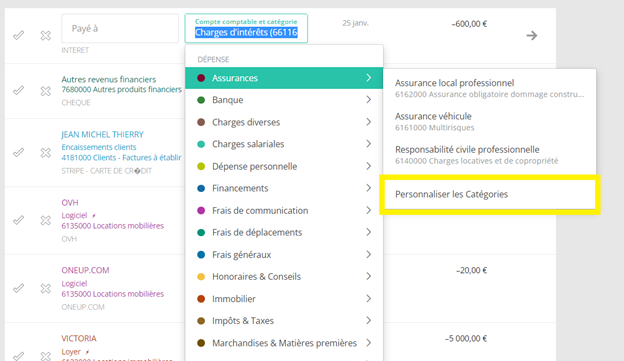Select the Immobilier category

[284, 299]
